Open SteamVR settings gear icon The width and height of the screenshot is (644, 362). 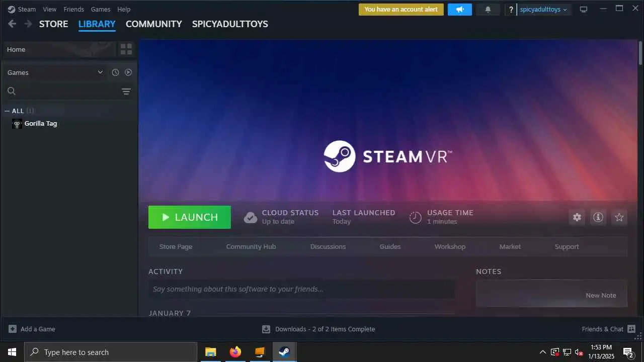tap(577, 217)
